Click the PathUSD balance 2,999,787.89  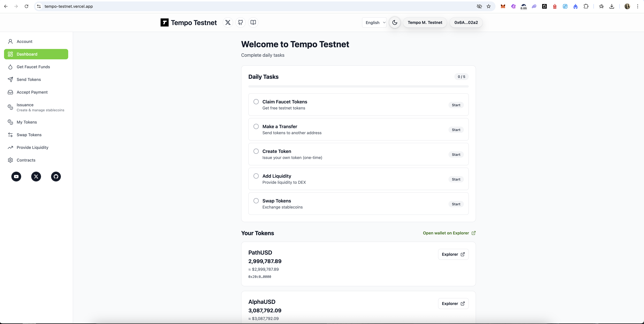tap(265, 261)
